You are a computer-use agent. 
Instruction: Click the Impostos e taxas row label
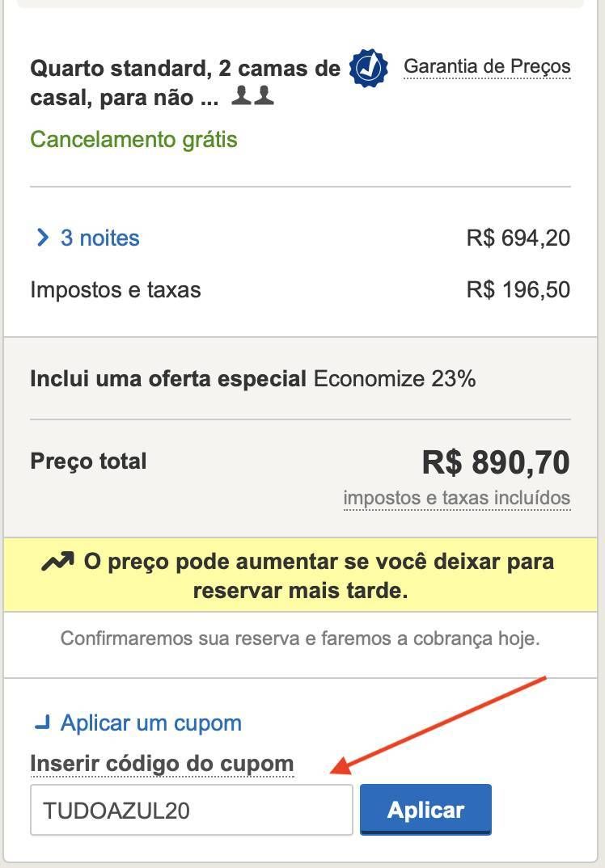[115, 289]
